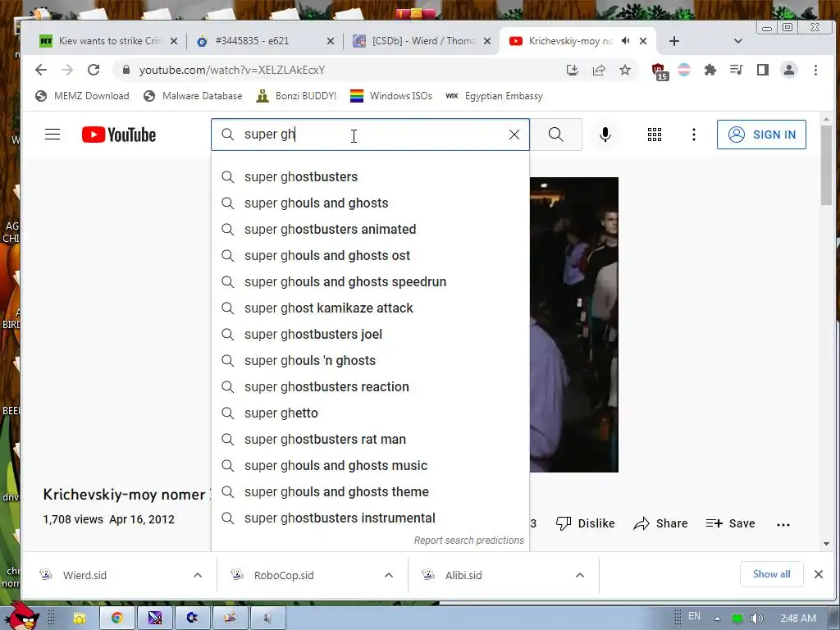Viewport: 840px width, 630px height.
Task: Toggle browser side panel
Action: tap(763, 70)
